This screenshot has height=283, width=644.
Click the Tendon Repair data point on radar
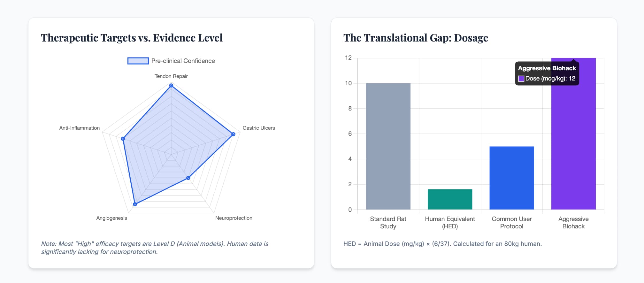[171, 85]
